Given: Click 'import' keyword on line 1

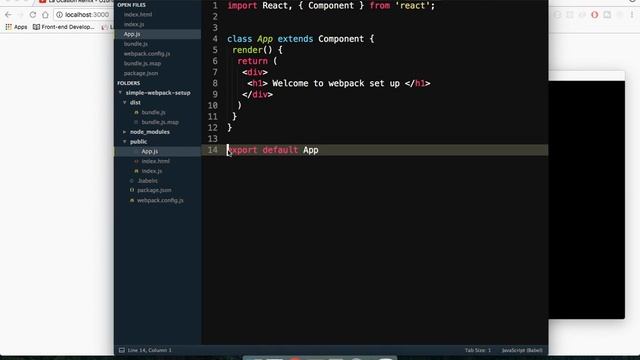Looking at the screenshot, I should pos(242,6).
